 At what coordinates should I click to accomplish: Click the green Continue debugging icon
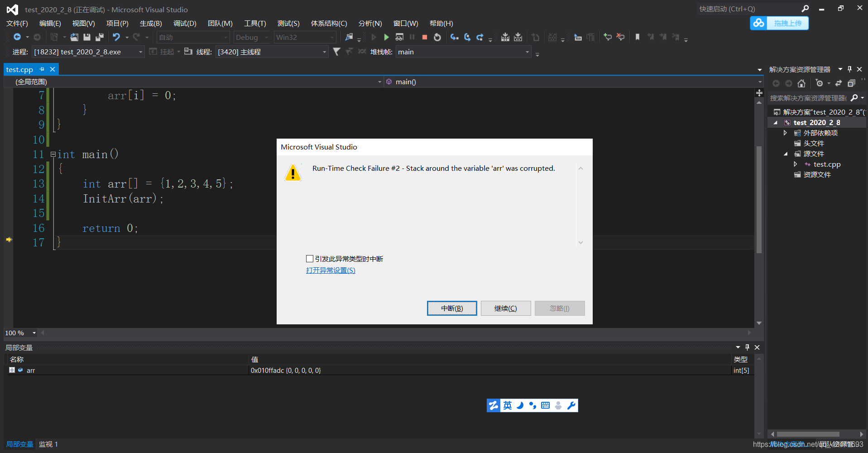386,37
